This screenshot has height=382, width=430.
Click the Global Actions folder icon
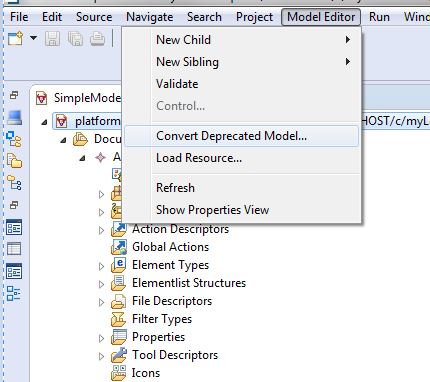tap(119, 247)
